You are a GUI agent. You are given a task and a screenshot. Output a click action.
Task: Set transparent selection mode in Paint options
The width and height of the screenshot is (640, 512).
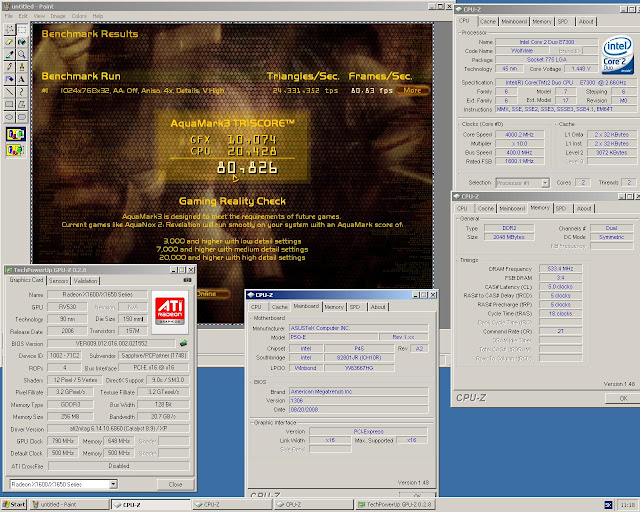(16, 150)
